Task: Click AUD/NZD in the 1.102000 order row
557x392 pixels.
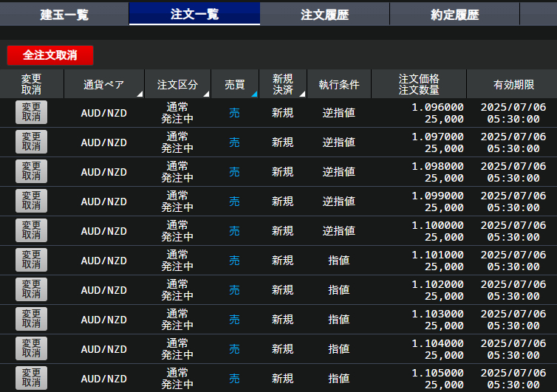Action: pyautogui.click(x=103, y=290)
